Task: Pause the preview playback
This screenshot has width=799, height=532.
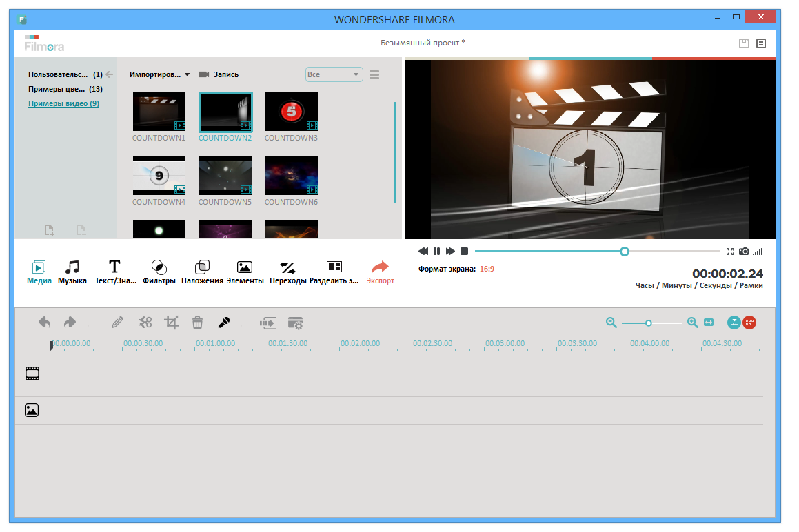Action: click(436, 252)
